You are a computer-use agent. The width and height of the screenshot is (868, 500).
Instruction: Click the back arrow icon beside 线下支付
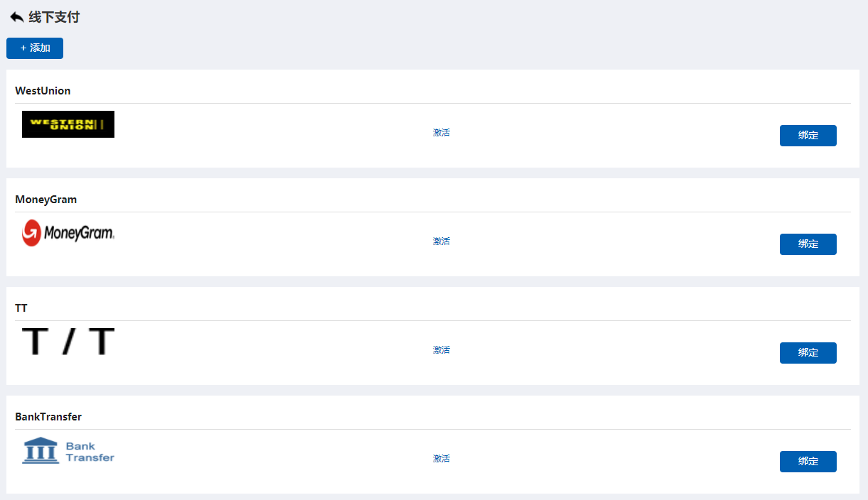click(x=17, y=17)
